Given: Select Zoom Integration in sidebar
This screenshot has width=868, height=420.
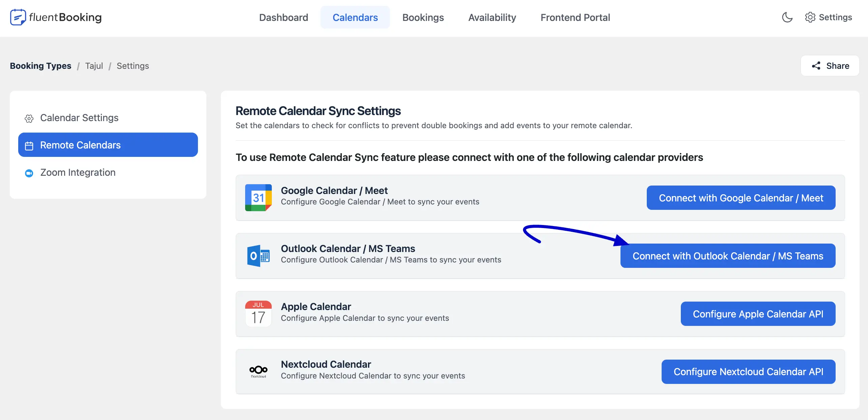Looking at the screenshot, I should pos(108,172).
